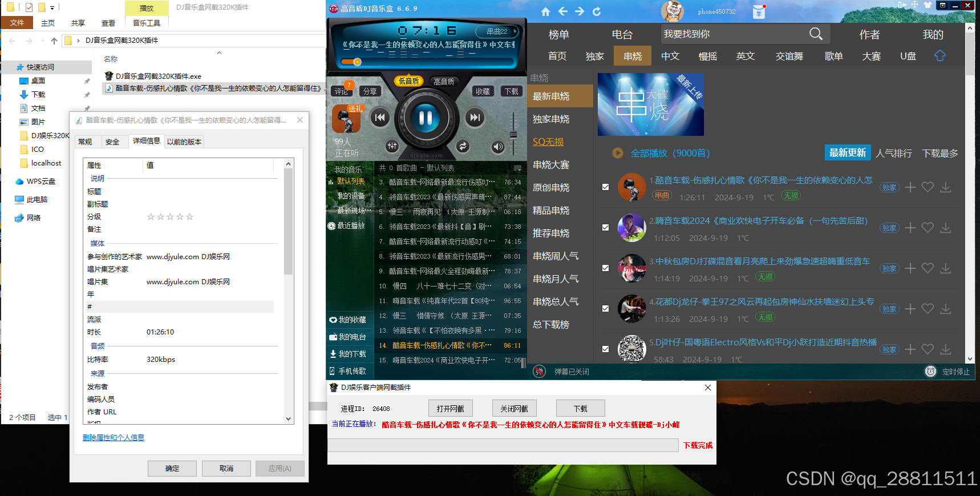This screenshot has width=980, height=496.
Task: Click 删除属性和个人信息 link
Action: coord(114,438)
